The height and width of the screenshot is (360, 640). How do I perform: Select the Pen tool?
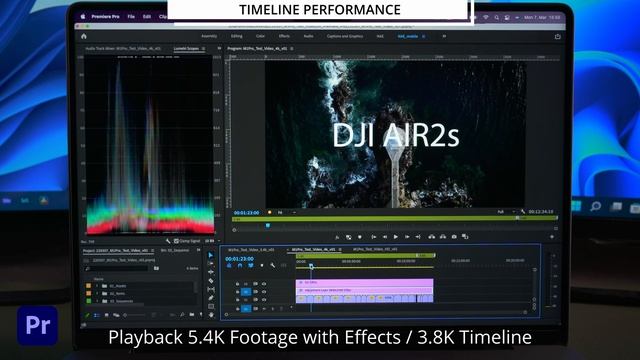tap(211, 298)
